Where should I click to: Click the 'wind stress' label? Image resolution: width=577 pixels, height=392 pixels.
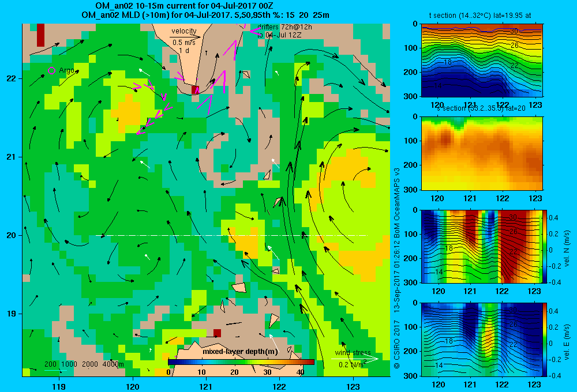click(353, 353)
